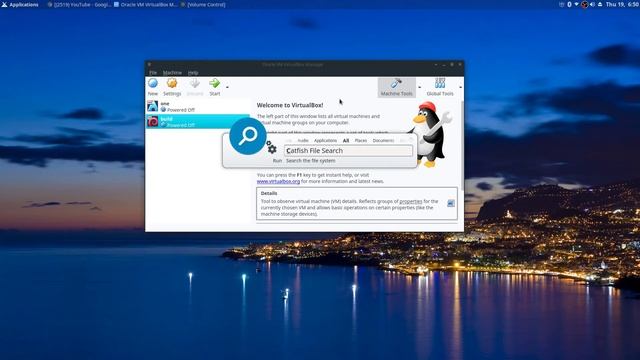The image size is (640, 360).
Task: Click the Run action label in launcher
Action: [x=277, y=161]
